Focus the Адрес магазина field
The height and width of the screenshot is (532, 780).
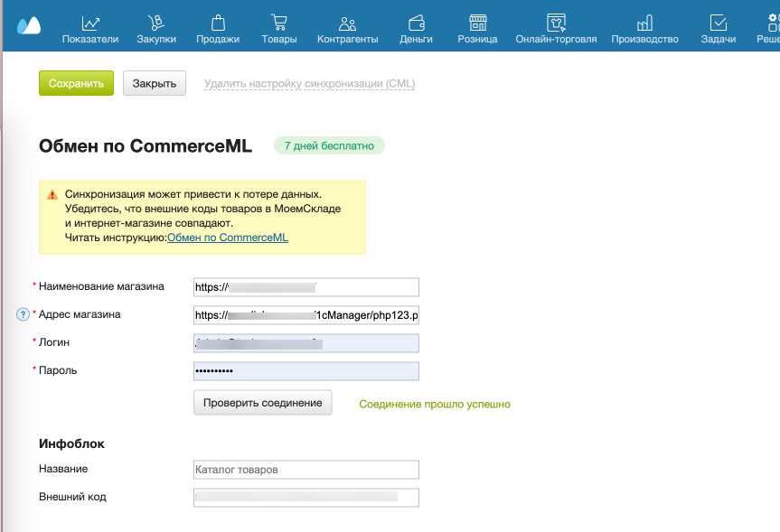click(x=306, y=315)
